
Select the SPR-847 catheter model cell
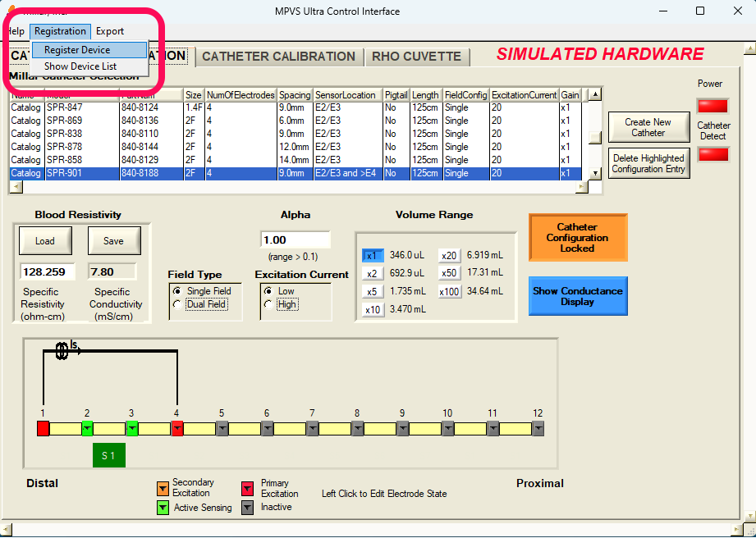click(x=82, y=107)
